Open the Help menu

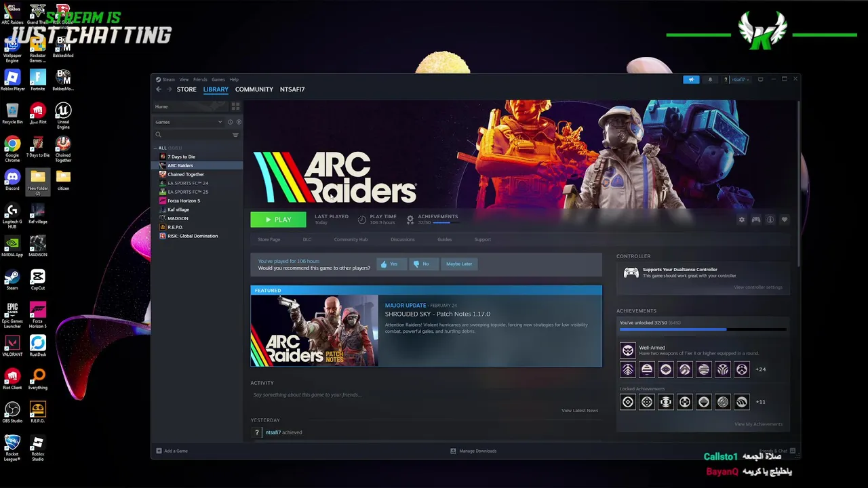(x=234, y=79)
